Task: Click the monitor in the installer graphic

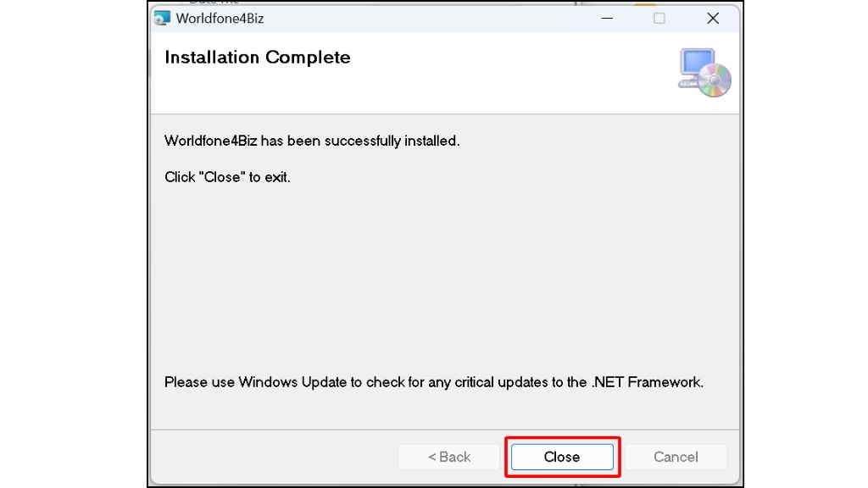Action: (x=697, y=64)
